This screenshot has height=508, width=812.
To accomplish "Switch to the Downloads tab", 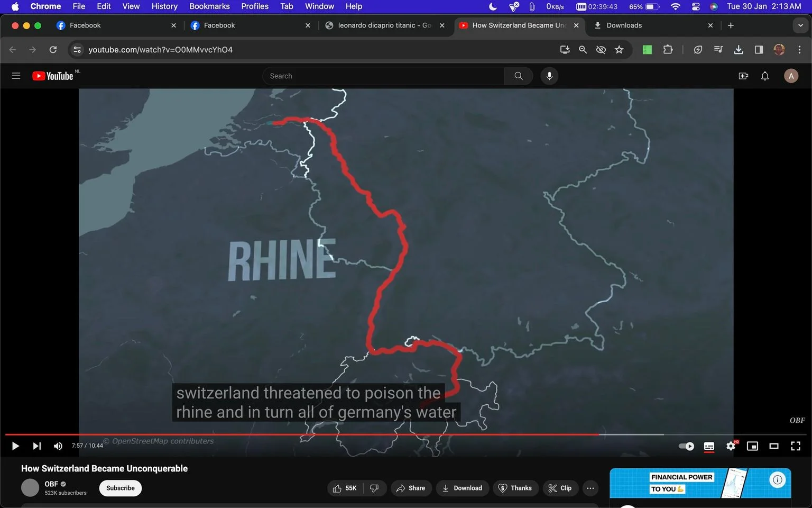I will [624, 25].
